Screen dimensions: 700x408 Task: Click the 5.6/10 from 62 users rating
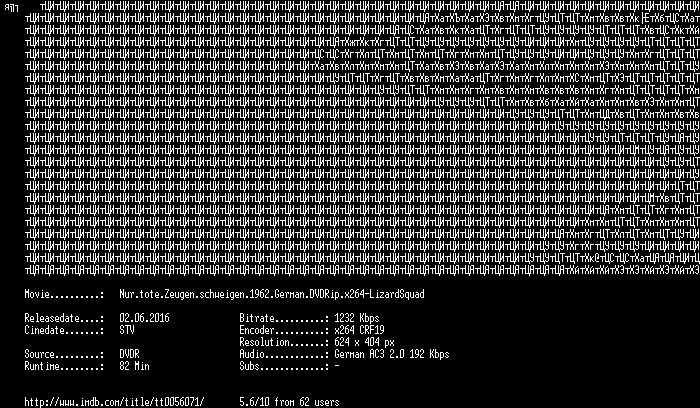click(289, 402)
